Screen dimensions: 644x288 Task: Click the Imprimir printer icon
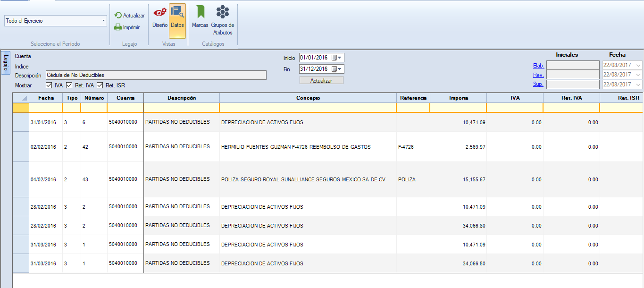coord(118,27)
